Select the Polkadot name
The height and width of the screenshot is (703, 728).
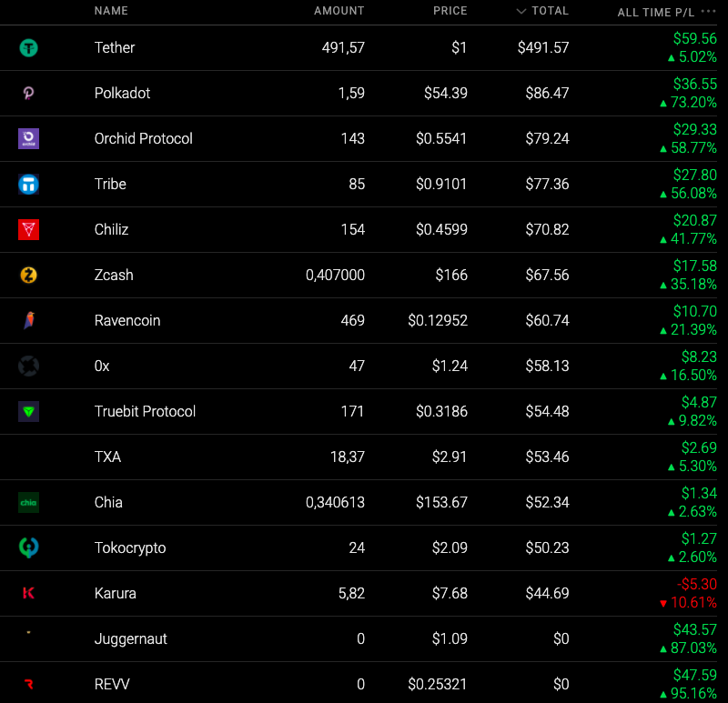pyautogui.click(x=122, y=94)
